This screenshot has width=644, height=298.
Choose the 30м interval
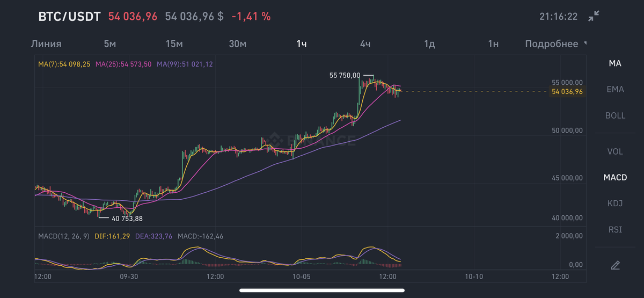tap(238, 44)
